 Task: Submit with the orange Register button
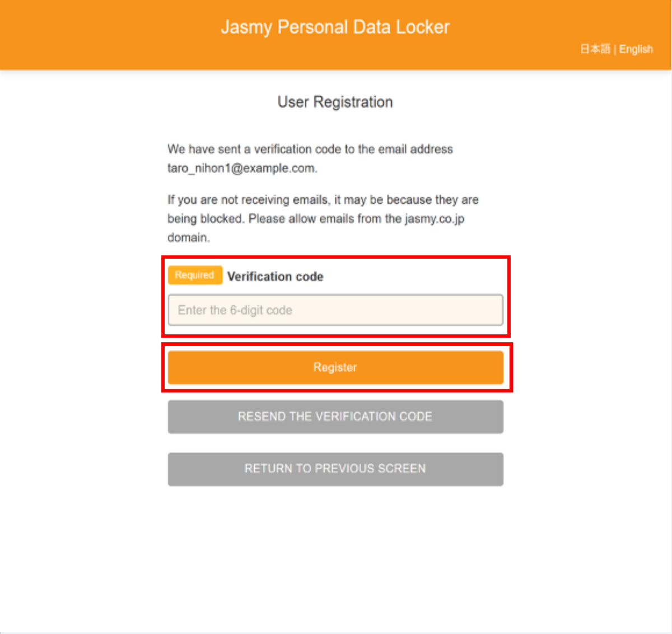335,367
